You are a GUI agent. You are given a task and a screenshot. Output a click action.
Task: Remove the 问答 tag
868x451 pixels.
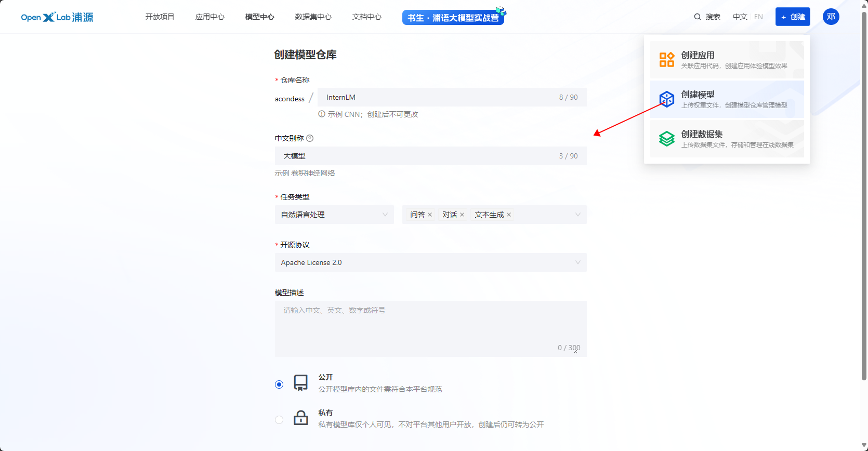click(x=430, y=215)
